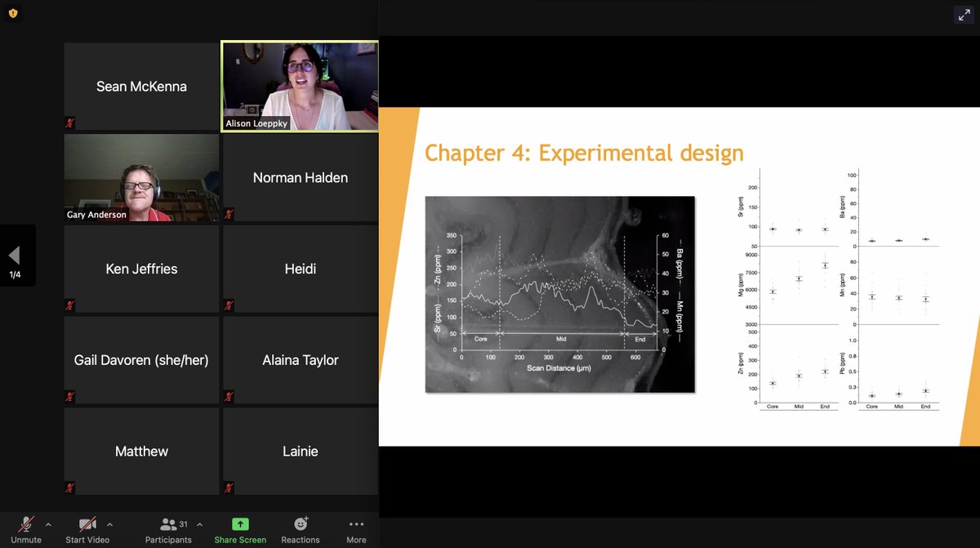980x548 pixels.
Task: Click the 31 participants count
Action: point(184,523)
